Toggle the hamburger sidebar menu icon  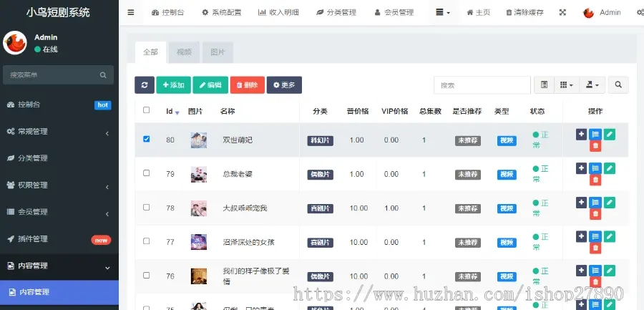(x=131, y=12)
